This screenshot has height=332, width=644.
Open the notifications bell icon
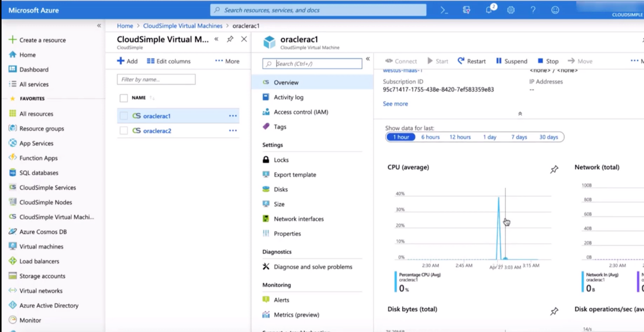[489, 10]
